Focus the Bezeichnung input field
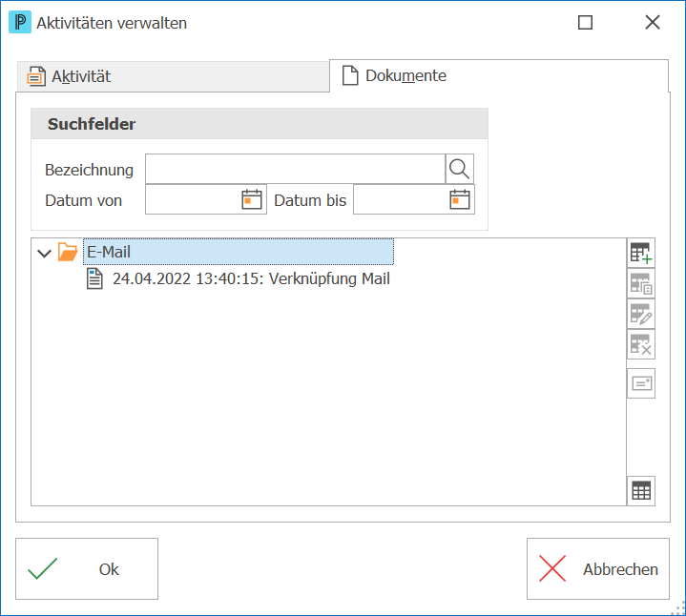Viewport: 686px width, 616px height. click(x=296, y=169)
